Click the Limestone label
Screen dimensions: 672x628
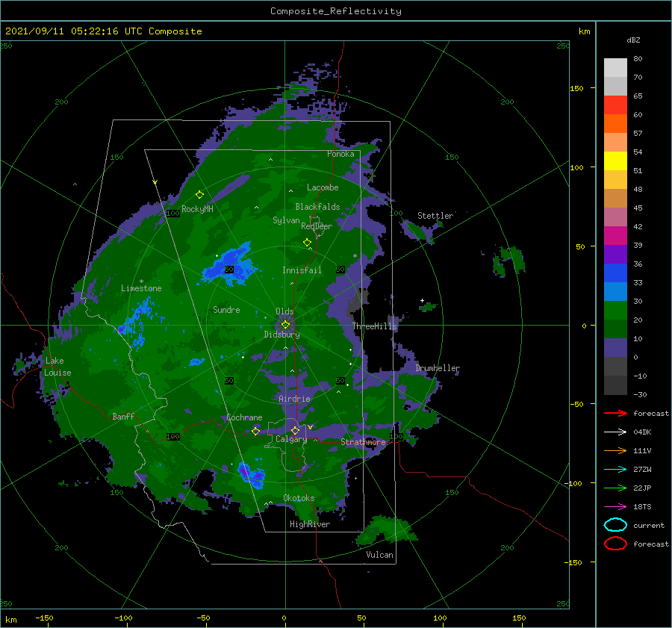click(141, 288)
